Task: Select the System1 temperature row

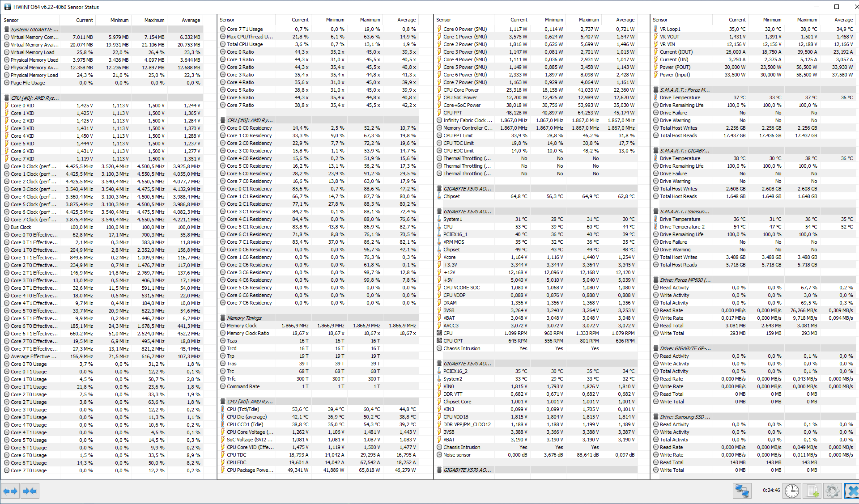Action: [x=536, y=219]
